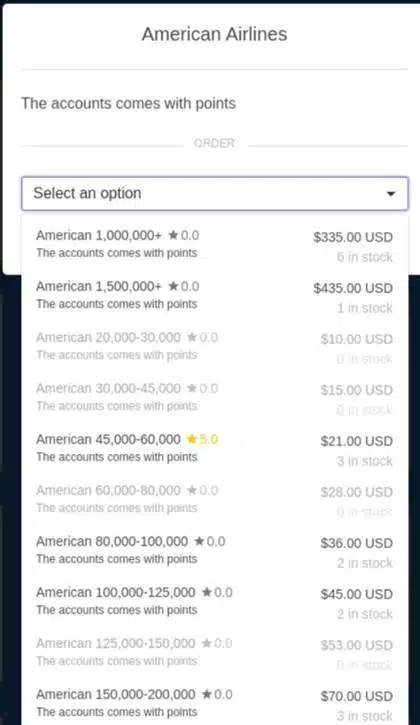
Task: Click yellow star on American 45,000-60,000
Action: coord(191,439)
